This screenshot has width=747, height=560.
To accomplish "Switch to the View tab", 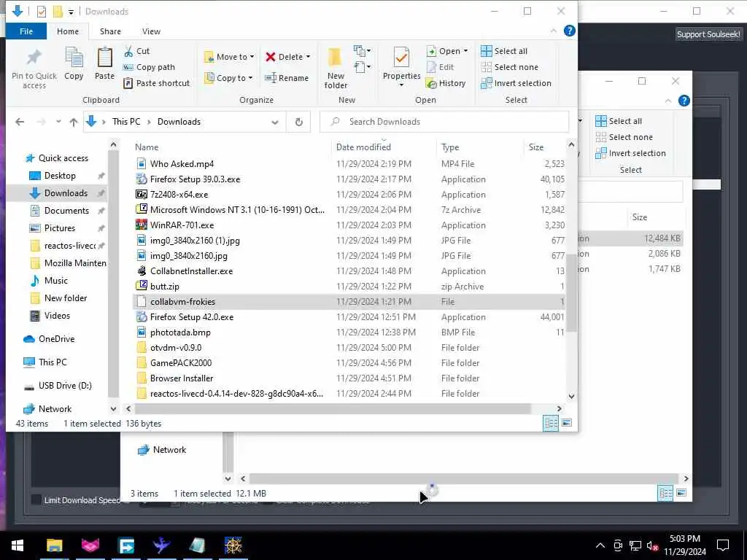I will pyautogui.click(x=151, y=31).
